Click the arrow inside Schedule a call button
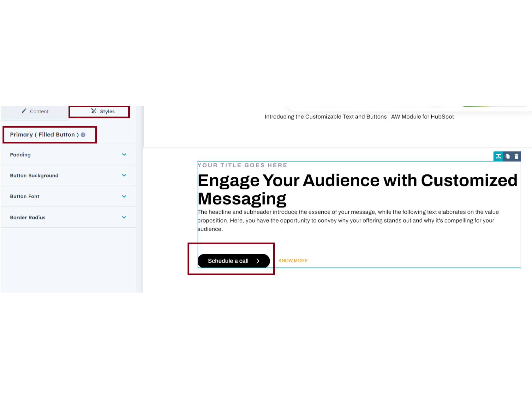Viewport: 532px width, 399px height. point(258,261)
